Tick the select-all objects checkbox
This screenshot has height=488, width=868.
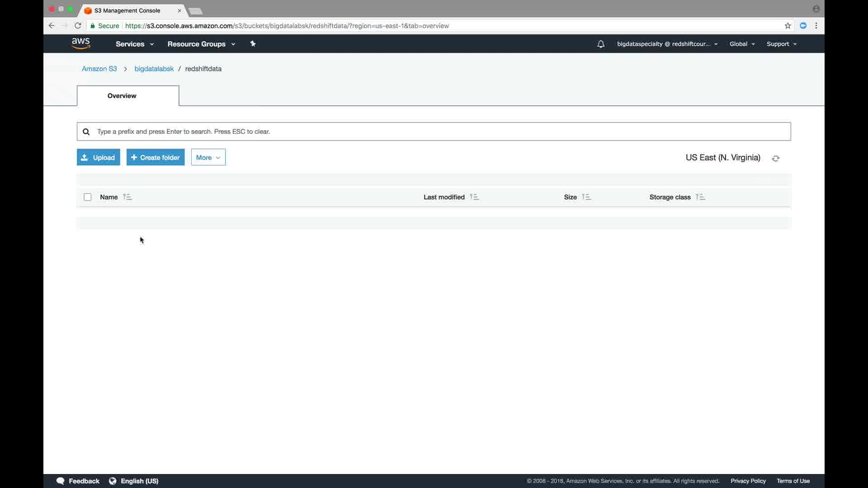tap(88, 197)
